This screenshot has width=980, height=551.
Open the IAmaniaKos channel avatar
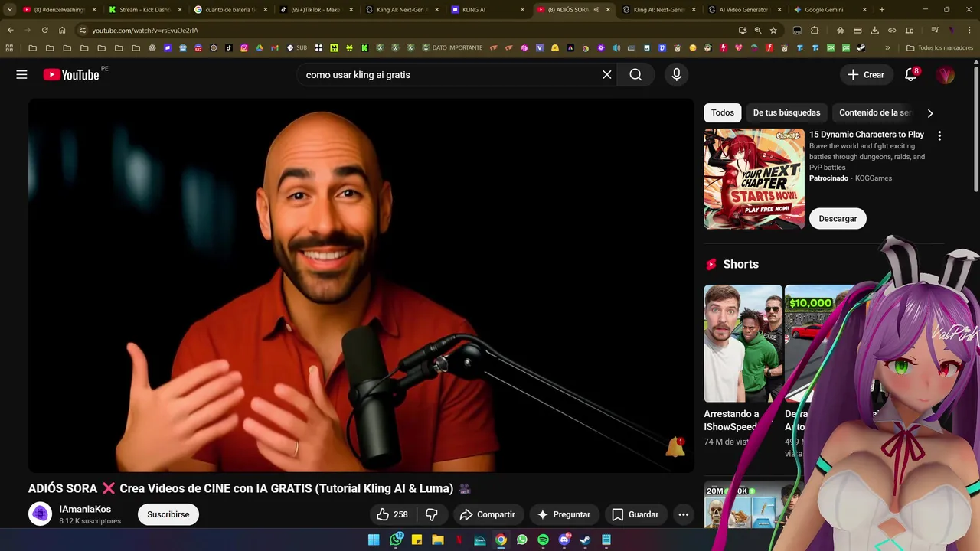(41, 514)
